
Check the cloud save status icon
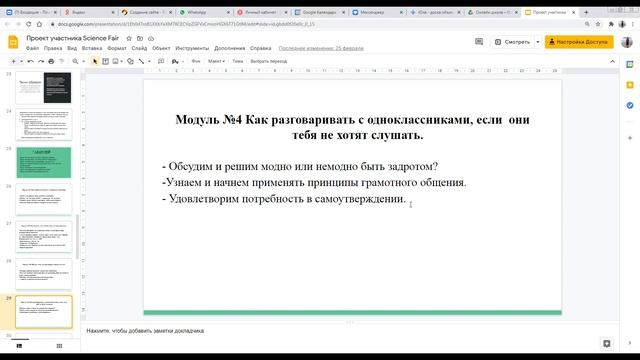[151, 38]
